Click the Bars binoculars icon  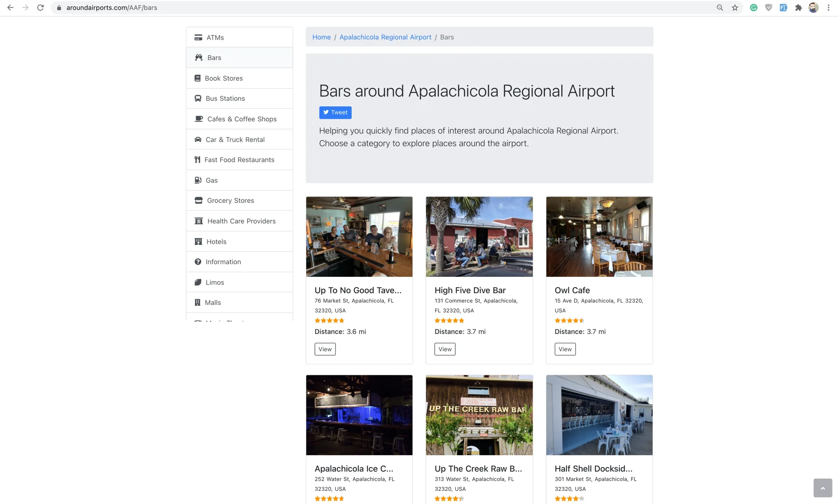pos(199,58)
